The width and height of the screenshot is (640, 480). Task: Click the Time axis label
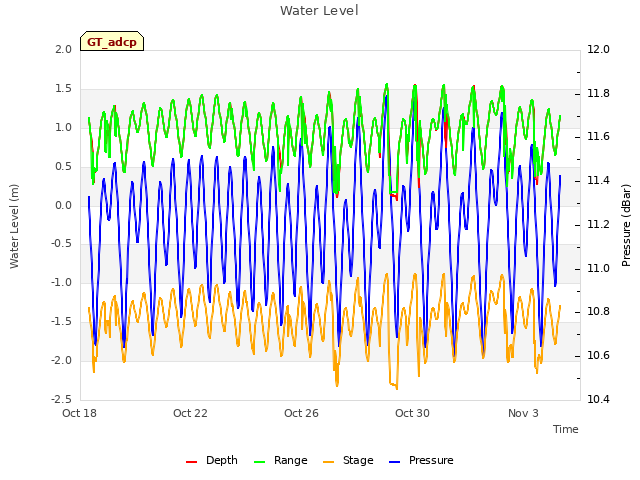tap(566, 429)
